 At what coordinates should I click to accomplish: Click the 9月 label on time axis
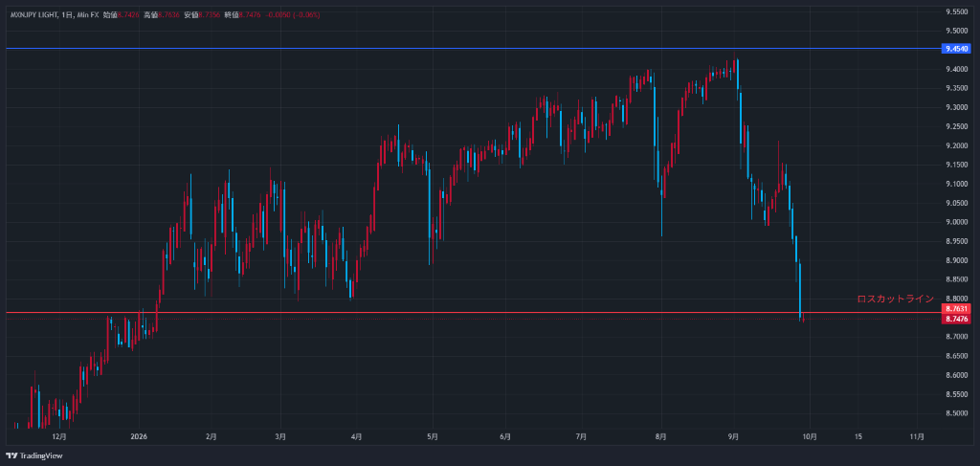click(x=734, y=436)
